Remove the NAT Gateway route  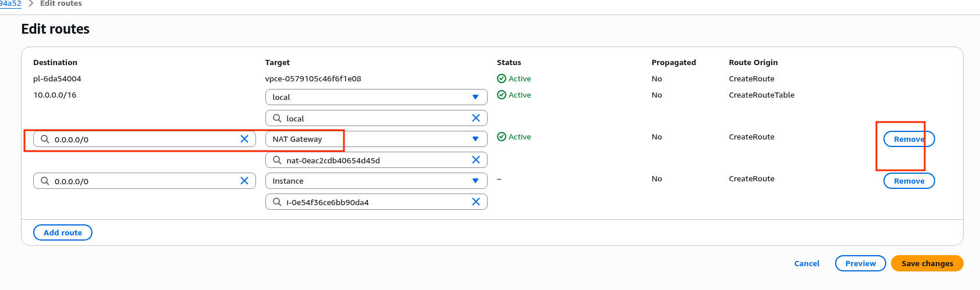tap(908, 139)
